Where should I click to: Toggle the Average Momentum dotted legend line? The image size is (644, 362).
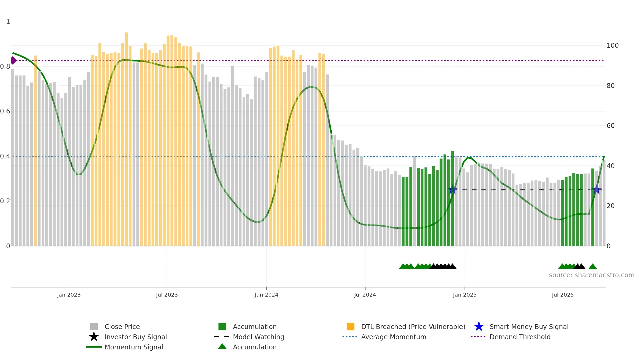pyautogui.click(x=350, y=337)
